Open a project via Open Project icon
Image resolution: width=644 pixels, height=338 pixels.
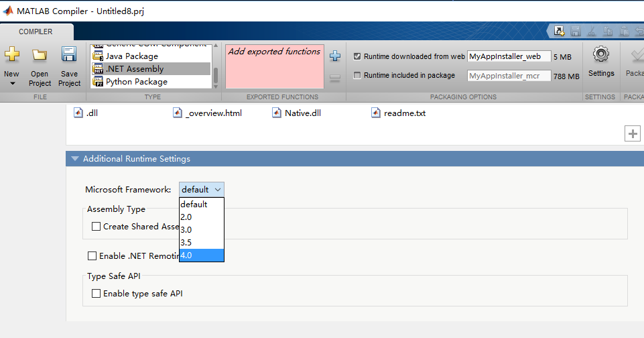40,55
